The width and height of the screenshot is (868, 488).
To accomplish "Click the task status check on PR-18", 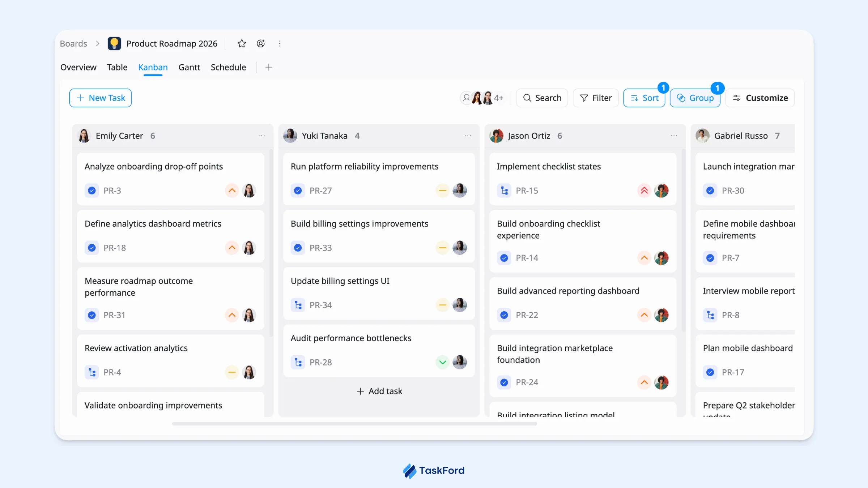I will point(92,248).
